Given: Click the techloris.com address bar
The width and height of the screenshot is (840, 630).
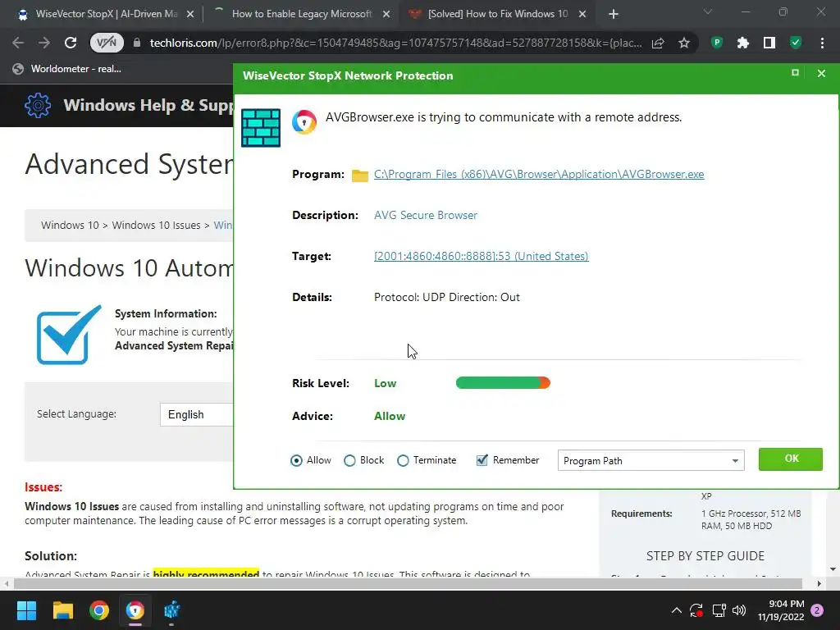Looking at the screenshot, I should point(395,43).
